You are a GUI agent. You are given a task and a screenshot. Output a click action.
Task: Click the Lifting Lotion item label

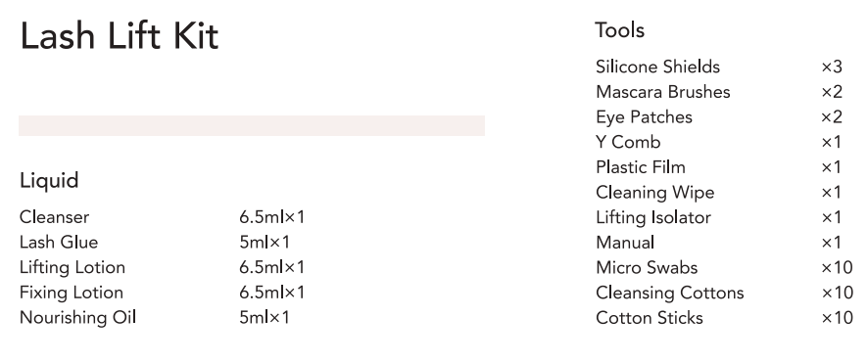[x=72, y=267]
